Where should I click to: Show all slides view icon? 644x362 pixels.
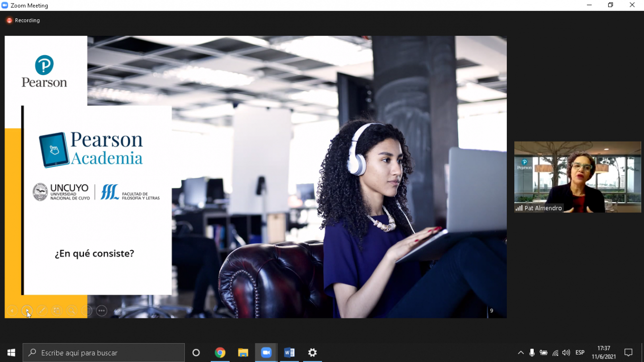point(57,311)
